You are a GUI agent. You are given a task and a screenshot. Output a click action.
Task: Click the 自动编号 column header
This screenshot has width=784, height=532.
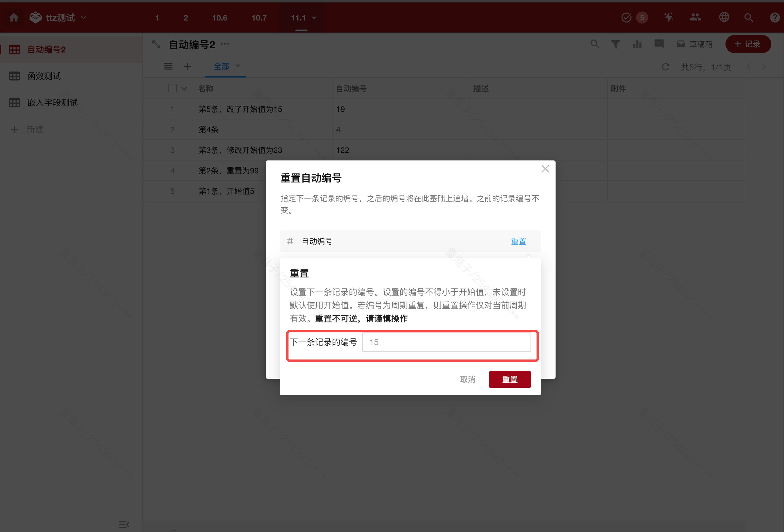(x=351, y=89)
